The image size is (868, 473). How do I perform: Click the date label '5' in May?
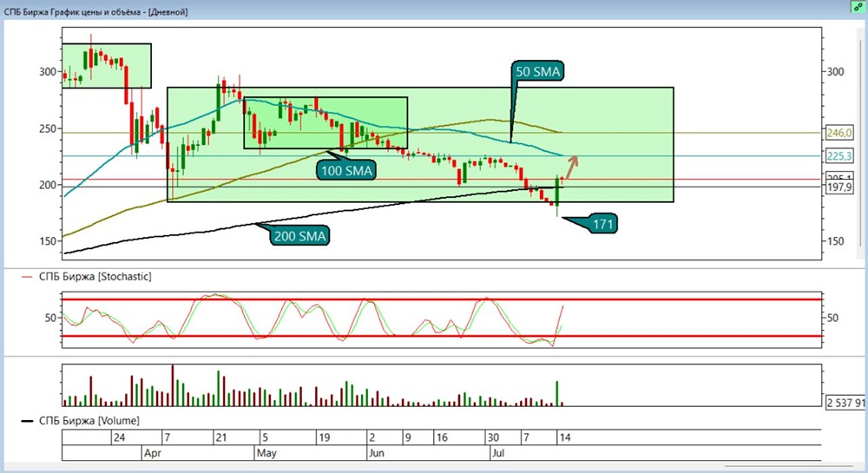click(x=265, y=437)
